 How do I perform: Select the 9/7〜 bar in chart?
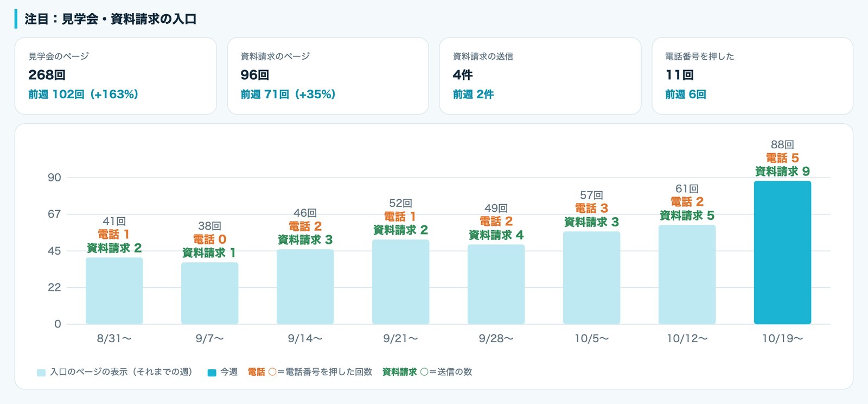[209, 293]
